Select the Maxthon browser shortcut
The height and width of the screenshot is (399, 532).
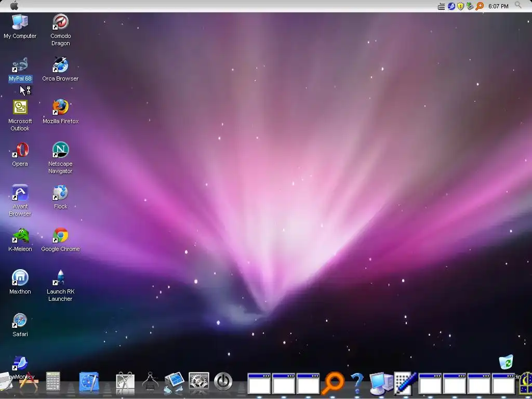coord(20,277)
